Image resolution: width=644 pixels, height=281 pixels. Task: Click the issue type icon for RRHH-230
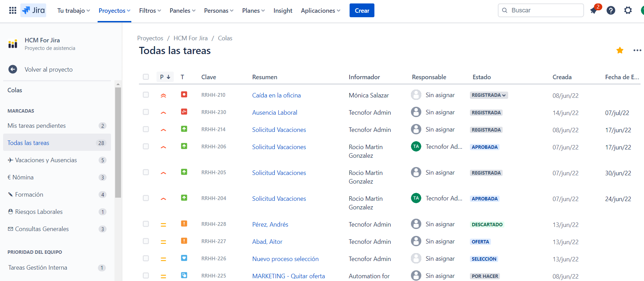point(184,112)
